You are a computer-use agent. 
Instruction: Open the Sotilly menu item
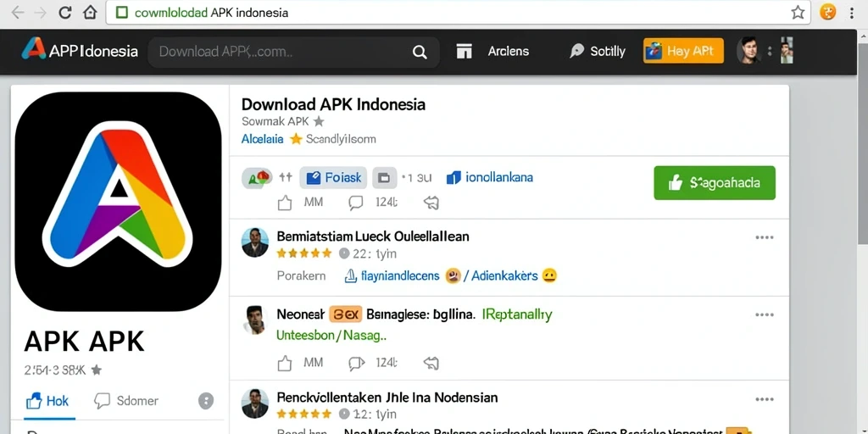click(598, 52)
